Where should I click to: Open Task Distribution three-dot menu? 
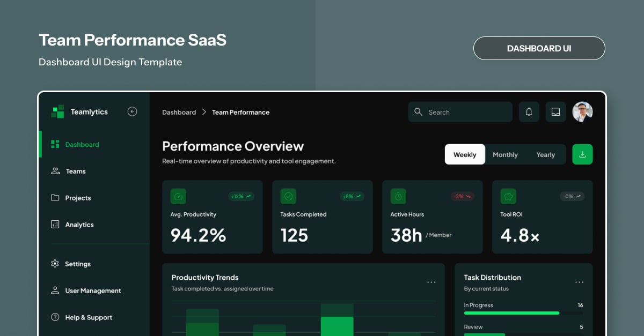[579, 282]
